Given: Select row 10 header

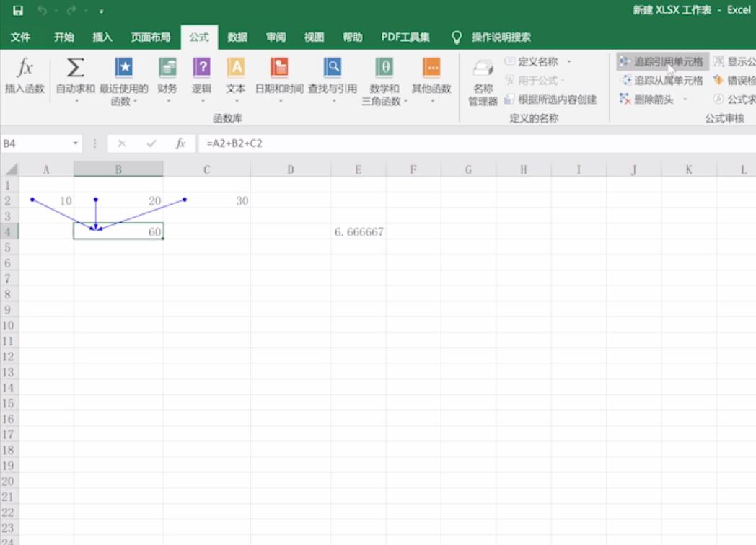Looking at the screenshot, I should point(9,325).
